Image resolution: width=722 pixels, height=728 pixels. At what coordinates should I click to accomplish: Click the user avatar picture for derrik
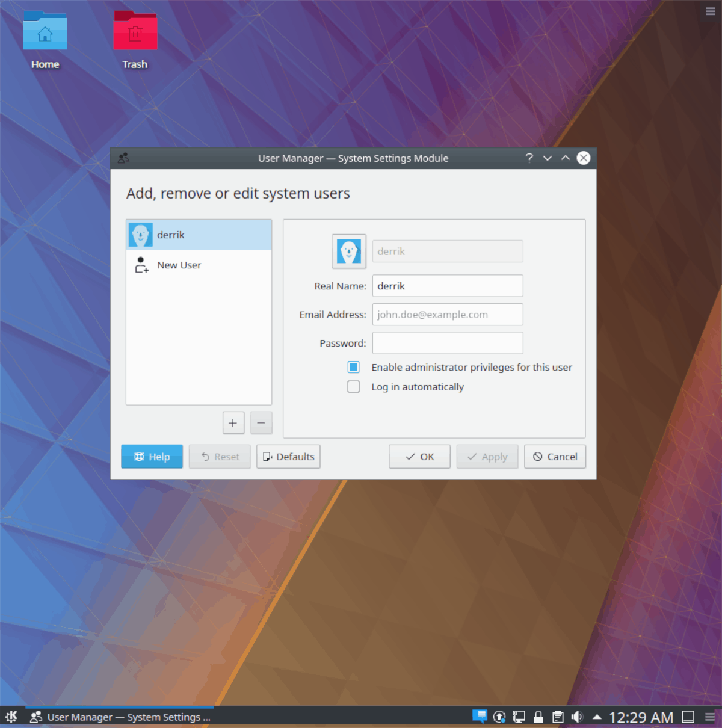tap(141, 235)
